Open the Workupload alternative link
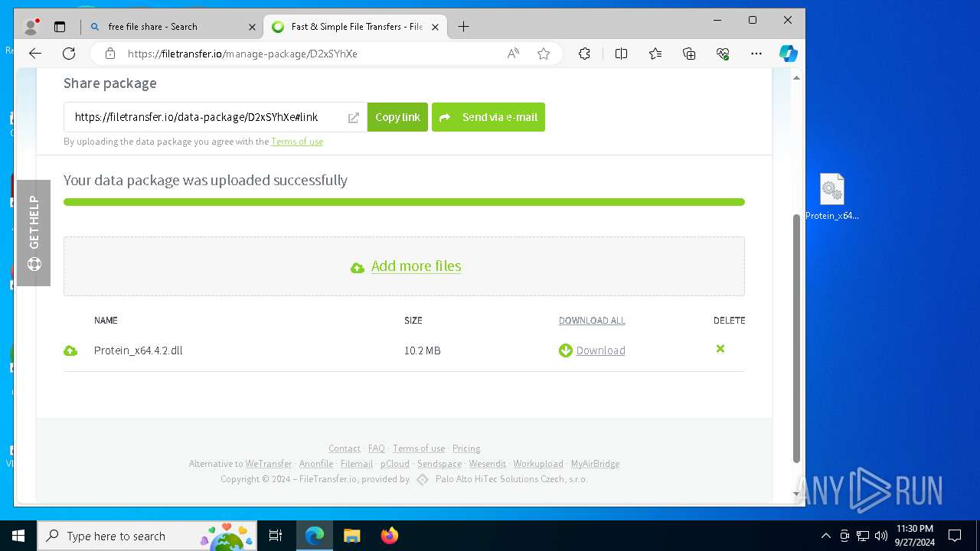This screenshot has width=980, height=551. (538, 464)
